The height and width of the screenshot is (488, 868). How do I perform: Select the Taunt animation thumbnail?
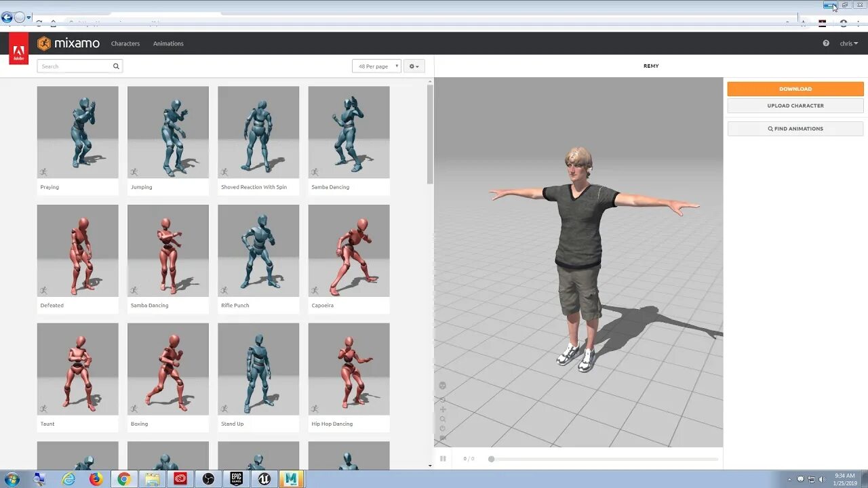tap(77, 369)
